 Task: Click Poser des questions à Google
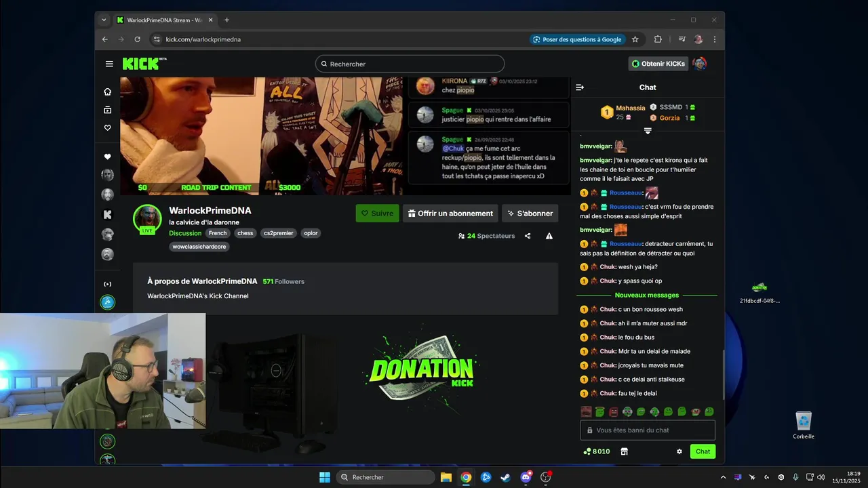pyautogui.click(x=577, y=39)
